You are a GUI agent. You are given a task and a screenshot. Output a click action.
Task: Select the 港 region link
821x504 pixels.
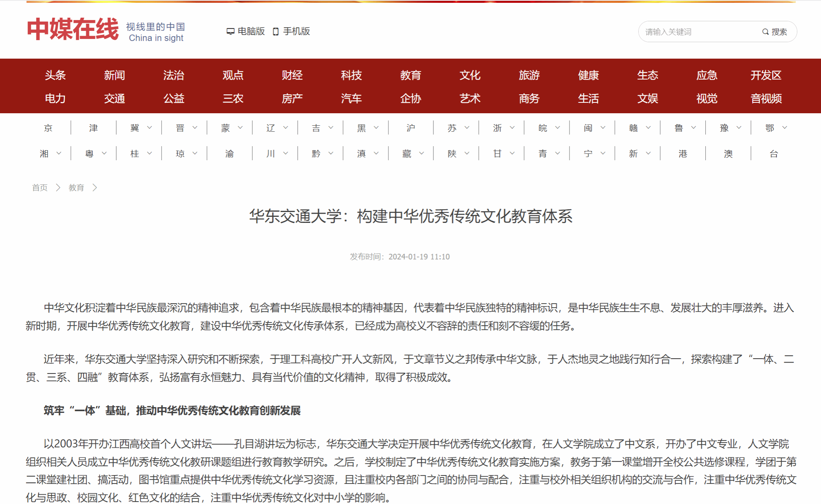pos(683,153)
